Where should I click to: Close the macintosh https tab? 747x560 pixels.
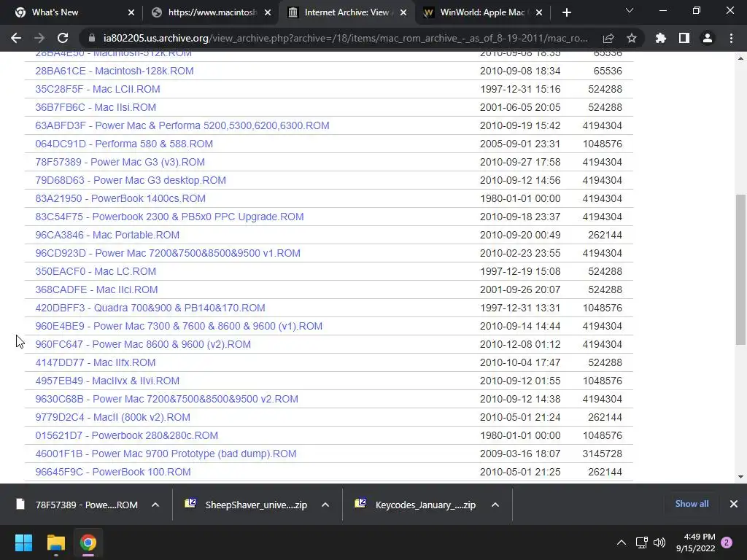(268, 12)
